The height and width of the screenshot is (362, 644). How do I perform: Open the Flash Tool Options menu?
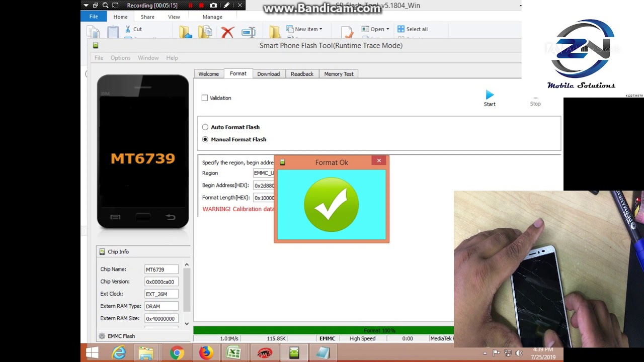click(121, 58)
